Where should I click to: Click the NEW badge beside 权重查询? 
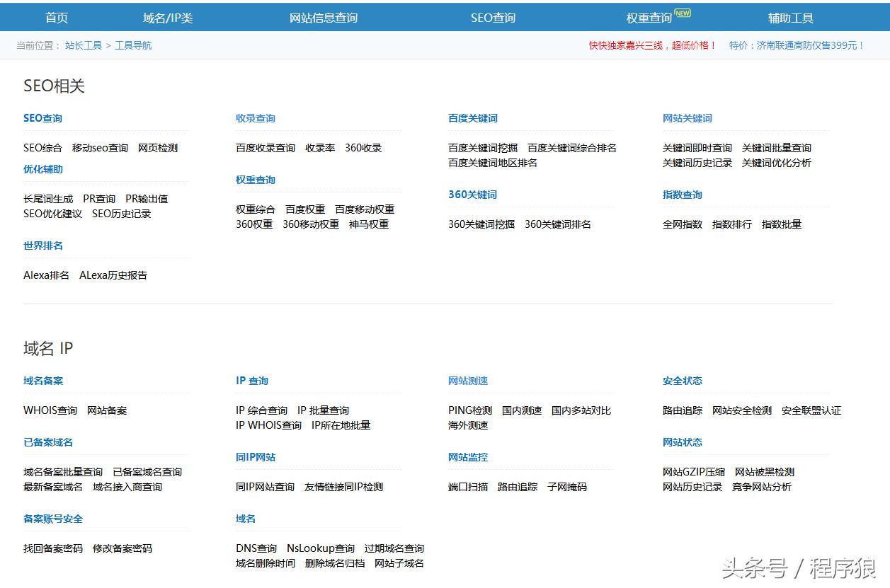click(x=683, y=13)
